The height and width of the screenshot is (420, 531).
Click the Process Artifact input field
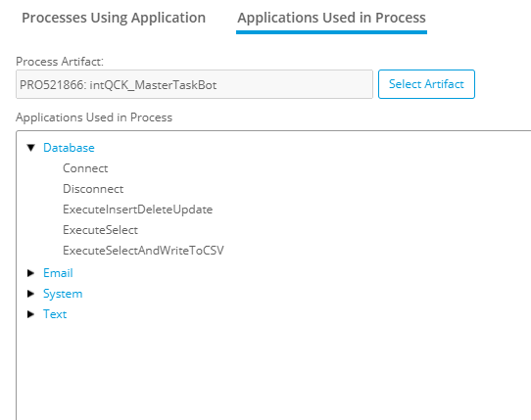(194, 84)
